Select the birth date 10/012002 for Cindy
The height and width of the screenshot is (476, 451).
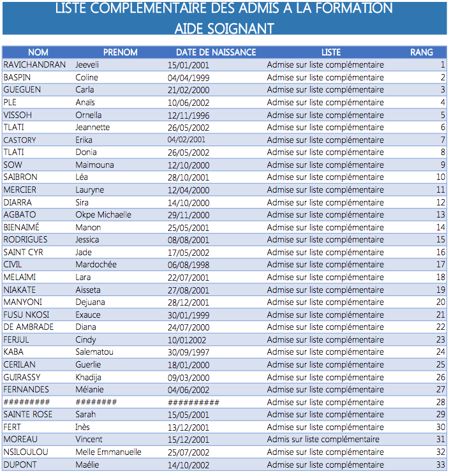click(x=187, y=340)
